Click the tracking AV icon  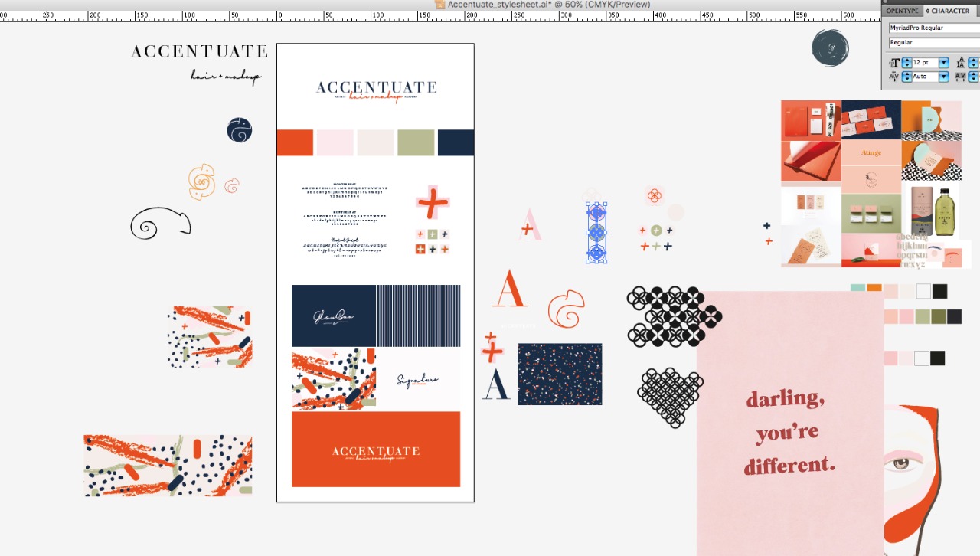pos(961,77)
